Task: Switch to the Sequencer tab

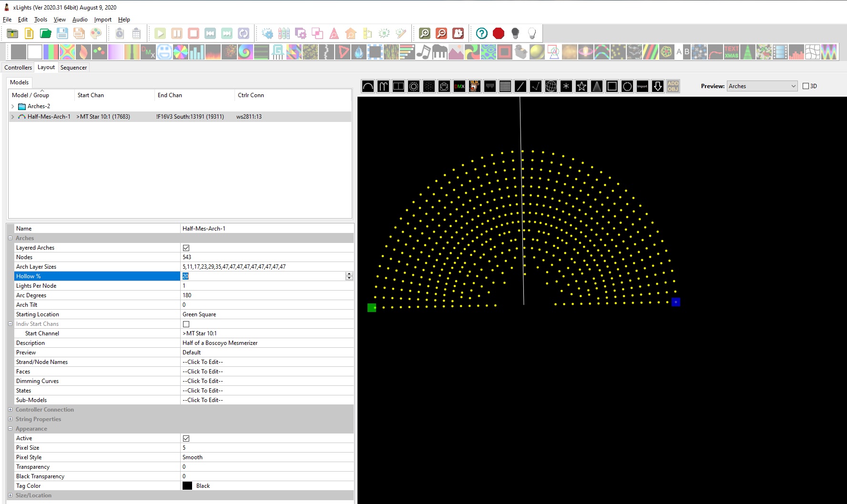Action: pyautogui.click(x=73, y=67)
